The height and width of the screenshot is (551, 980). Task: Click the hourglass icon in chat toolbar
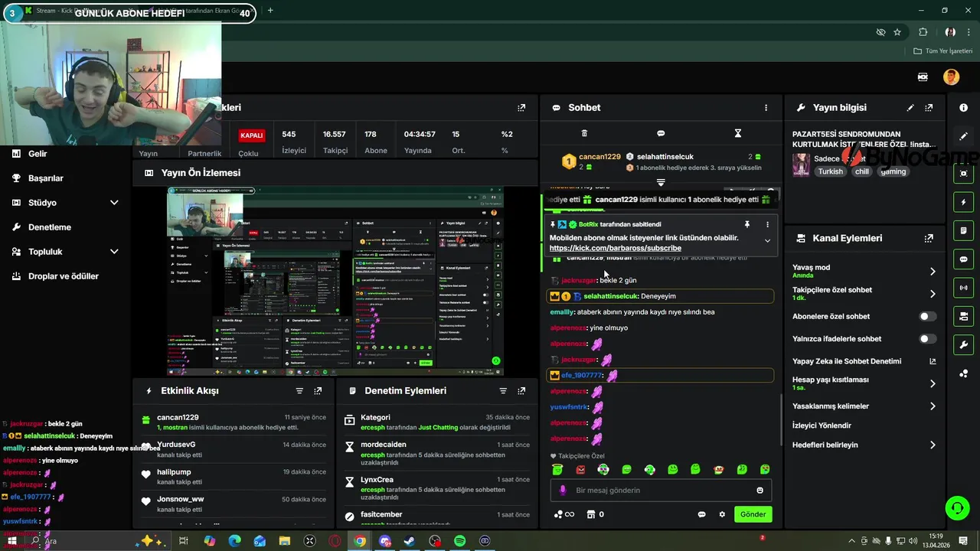[x=738, y=133]
